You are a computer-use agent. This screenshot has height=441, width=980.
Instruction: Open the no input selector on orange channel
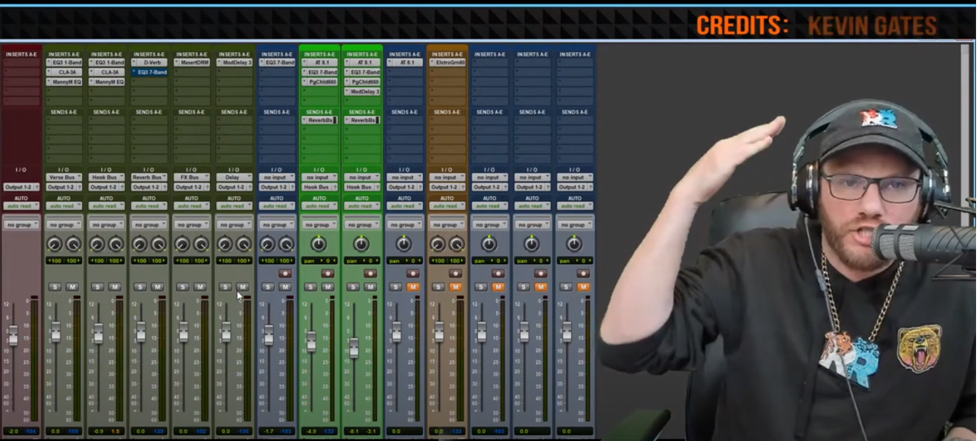(447, 177)
